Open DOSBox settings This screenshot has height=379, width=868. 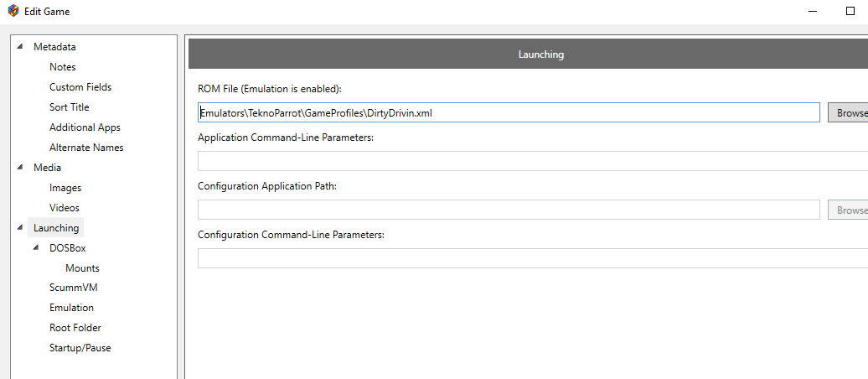click(68, 247)
